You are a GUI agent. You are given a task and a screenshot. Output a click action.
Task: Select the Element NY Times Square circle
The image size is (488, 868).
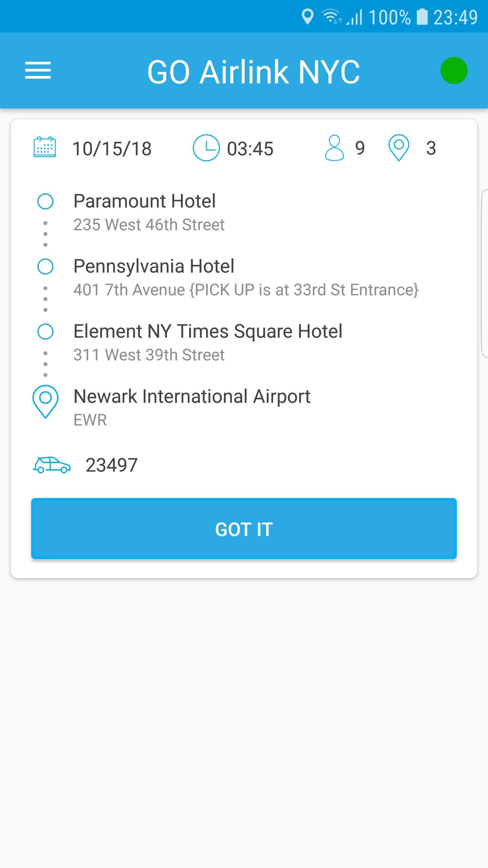coord(45,332)
